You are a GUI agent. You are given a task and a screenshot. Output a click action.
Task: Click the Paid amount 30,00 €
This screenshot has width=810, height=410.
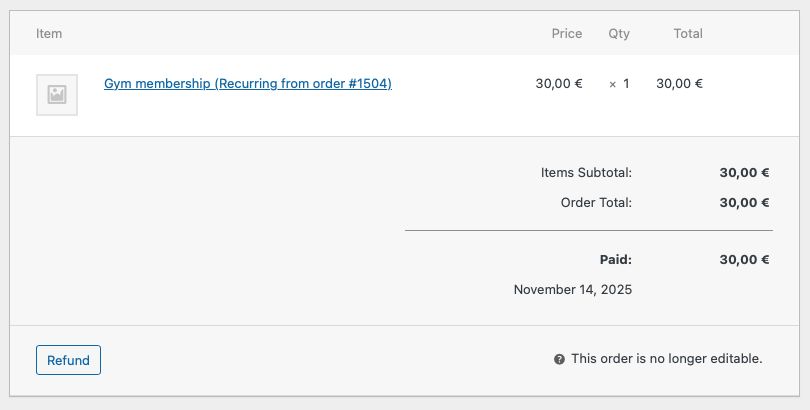[744, 259]
